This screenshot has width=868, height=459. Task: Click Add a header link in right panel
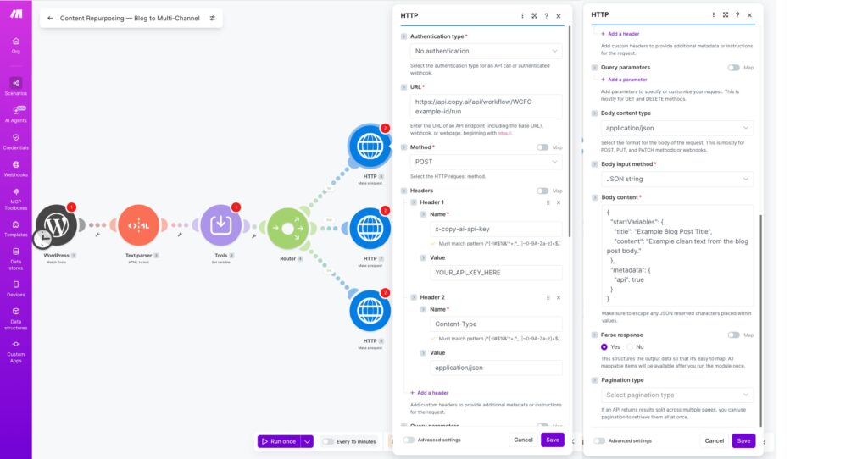click(x=620, y=34)
